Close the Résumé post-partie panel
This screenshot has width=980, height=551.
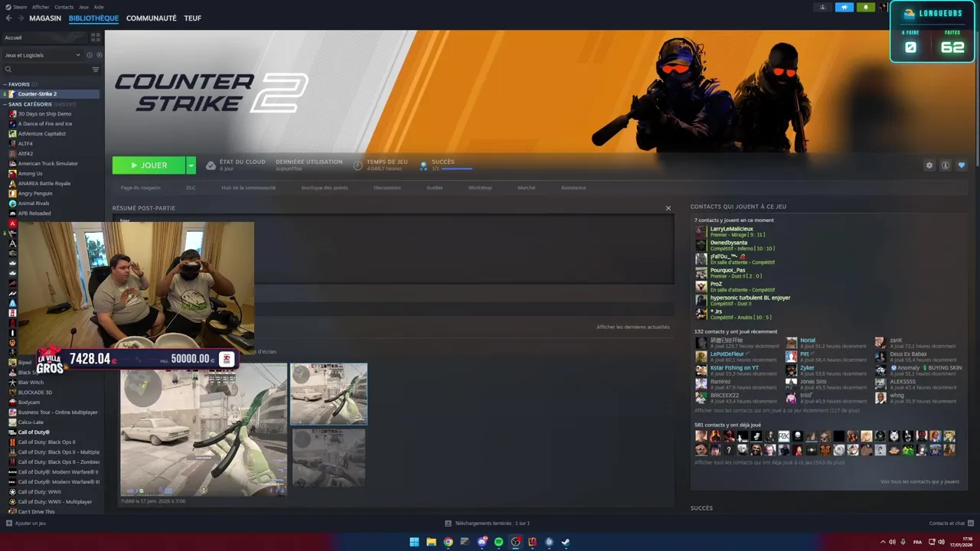pos(668,208)
